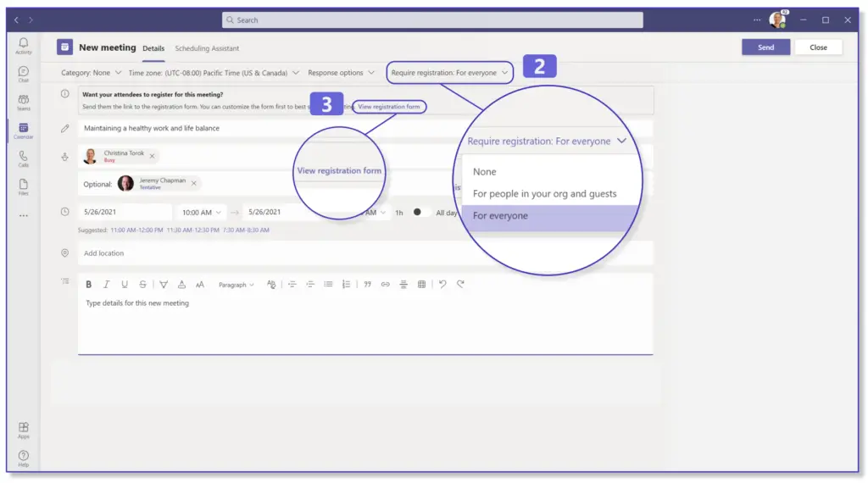Open the Category dropdown
Image resolution: width=868 pixels, height=483 pixels.
click(x=91, y=73)
